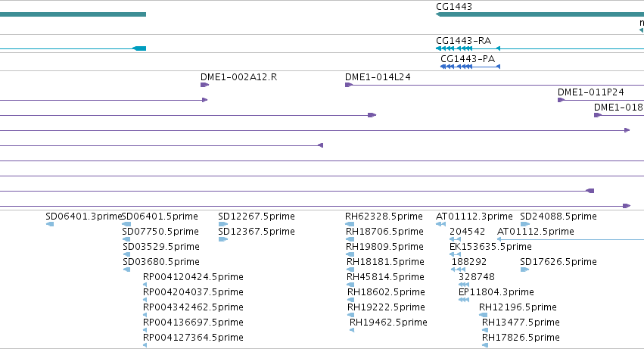Click the SD06401.3prime EST label
Viewport: 644px width, 349px height.
pyautogui.click(x=84, y=217)
